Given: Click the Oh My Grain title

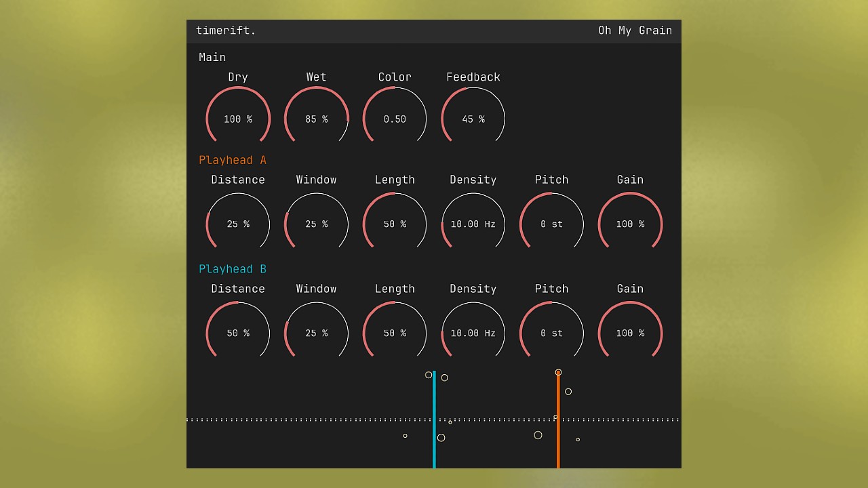Looking at the screenshot, I should [635, 30].
